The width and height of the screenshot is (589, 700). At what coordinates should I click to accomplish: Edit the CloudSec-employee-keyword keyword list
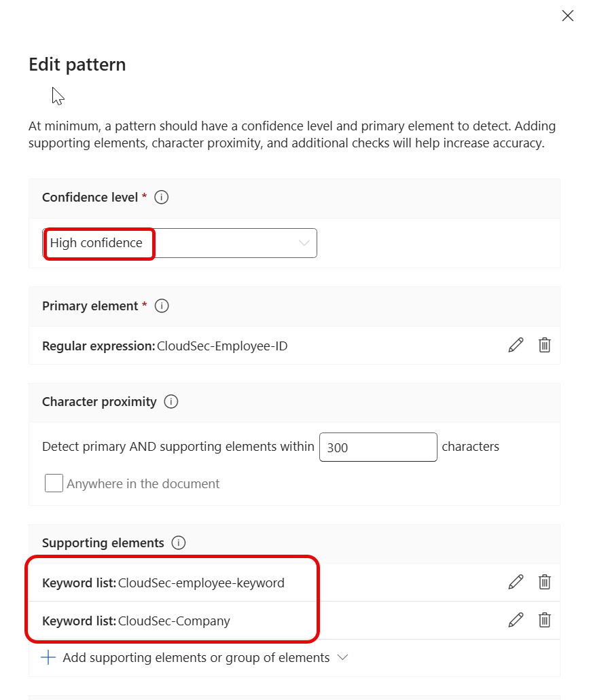click(516, 582)
